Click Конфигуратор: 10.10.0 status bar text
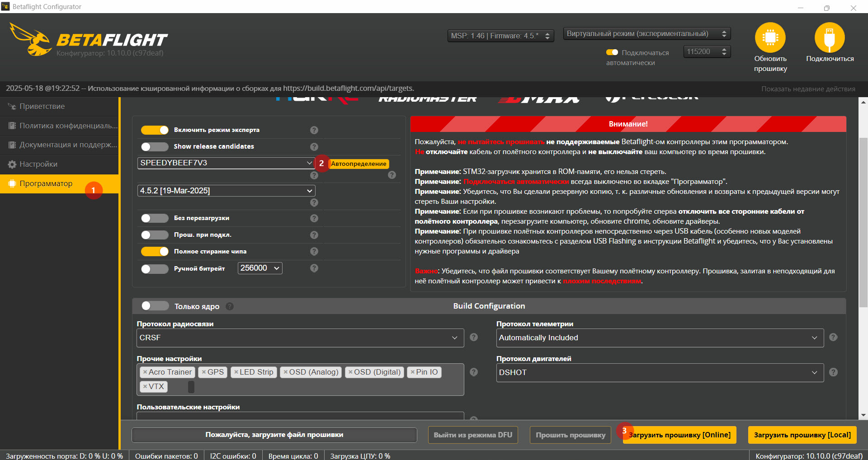This screenshot has height=460, width=868. coord(809,455)
